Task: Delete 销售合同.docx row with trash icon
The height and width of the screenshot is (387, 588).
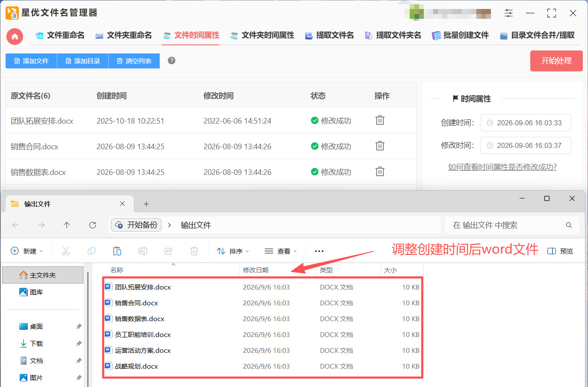Action: [x=380, y=146]
